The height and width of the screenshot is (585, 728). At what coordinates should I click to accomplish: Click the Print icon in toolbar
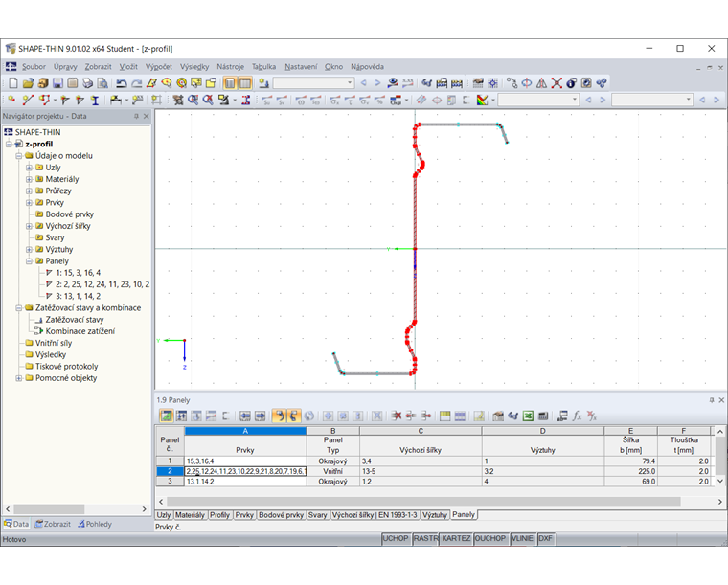click(87, 83)
